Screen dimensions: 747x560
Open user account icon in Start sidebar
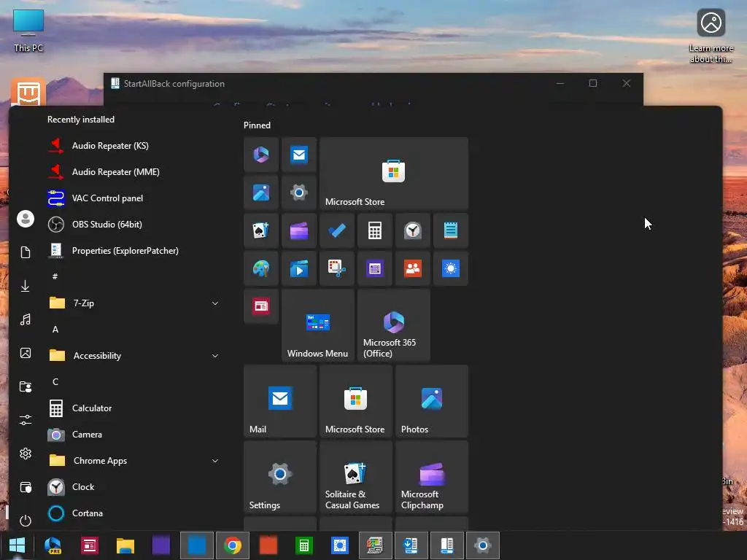pyautogui.click(x=26, y=219)
